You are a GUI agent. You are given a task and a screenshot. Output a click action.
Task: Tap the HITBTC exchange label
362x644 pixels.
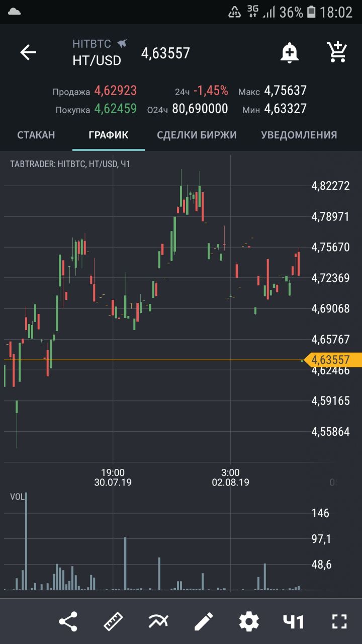tap(92, 43)
